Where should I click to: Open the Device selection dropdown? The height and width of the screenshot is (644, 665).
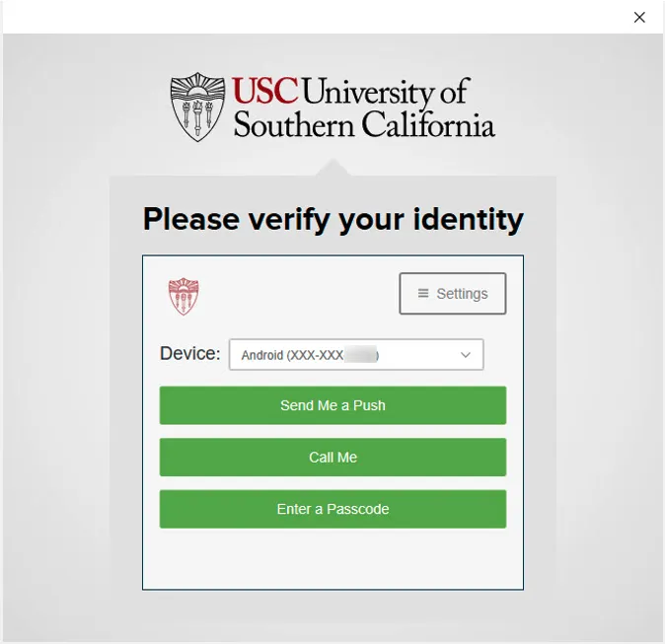tap(356, 355)
